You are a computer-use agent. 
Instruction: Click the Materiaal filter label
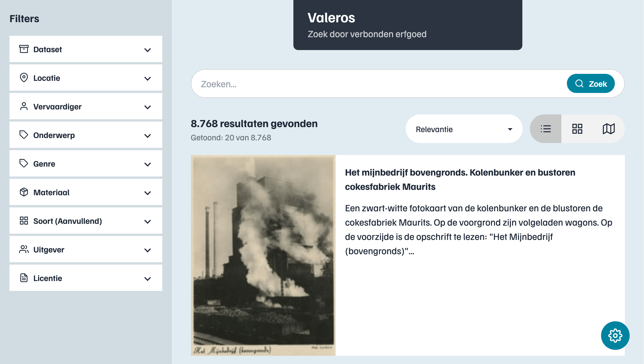[x=51, y=192]
